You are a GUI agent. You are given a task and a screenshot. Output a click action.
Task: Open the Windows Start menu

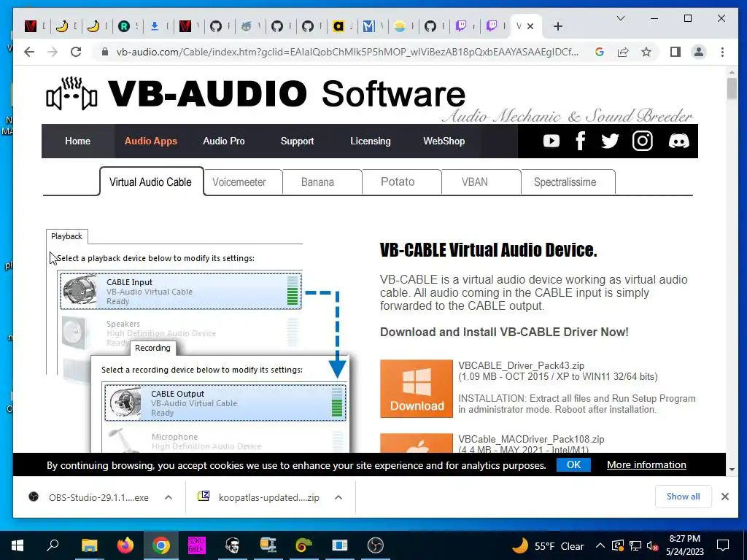pyautogui.click(x=18, y=545)
